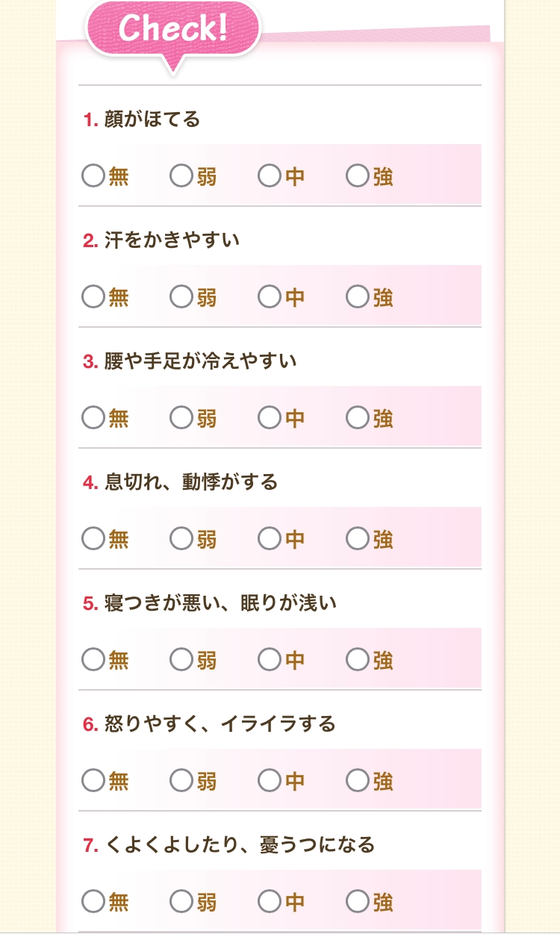The height and width of the screenshot is (934, 560).
Task: Select 中 for question 1 顔がほてる
Action: click(270, 176)
